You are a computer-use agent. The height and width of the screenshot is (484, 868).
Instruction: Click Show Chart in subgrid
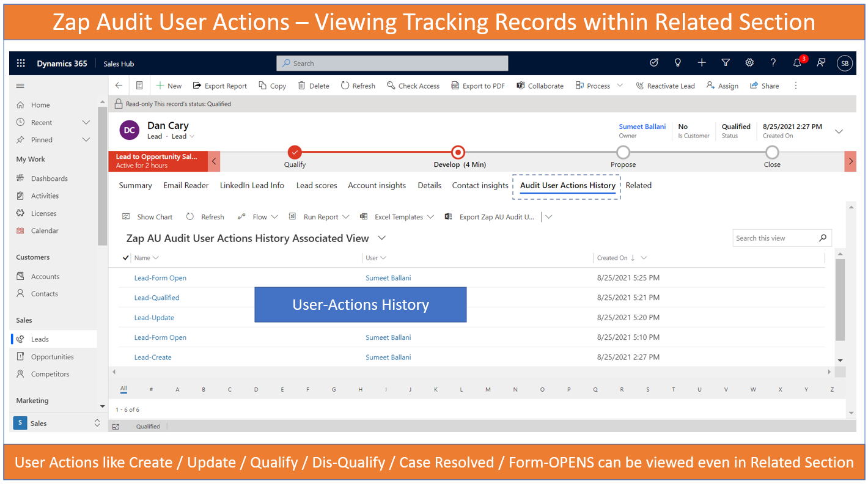pyautogui.click(x=147, y=217)
